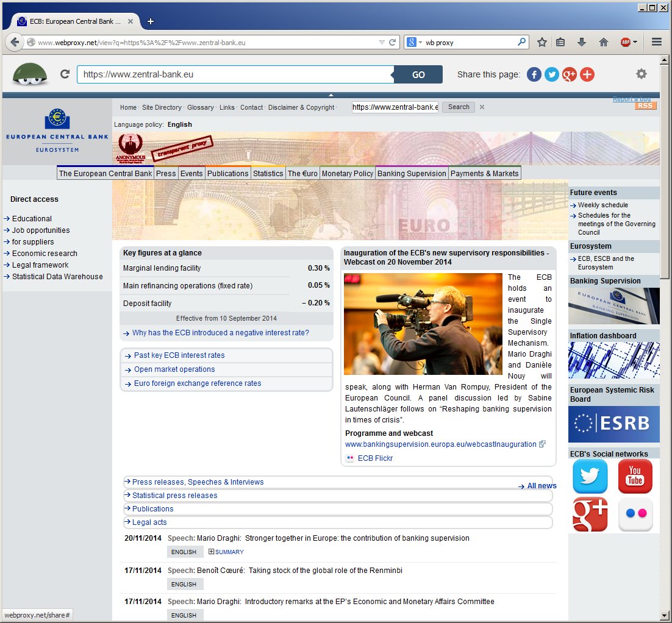672x623 pixels.
Task: Click All news link
Action: pyautogui.click(x=542, y=485)
